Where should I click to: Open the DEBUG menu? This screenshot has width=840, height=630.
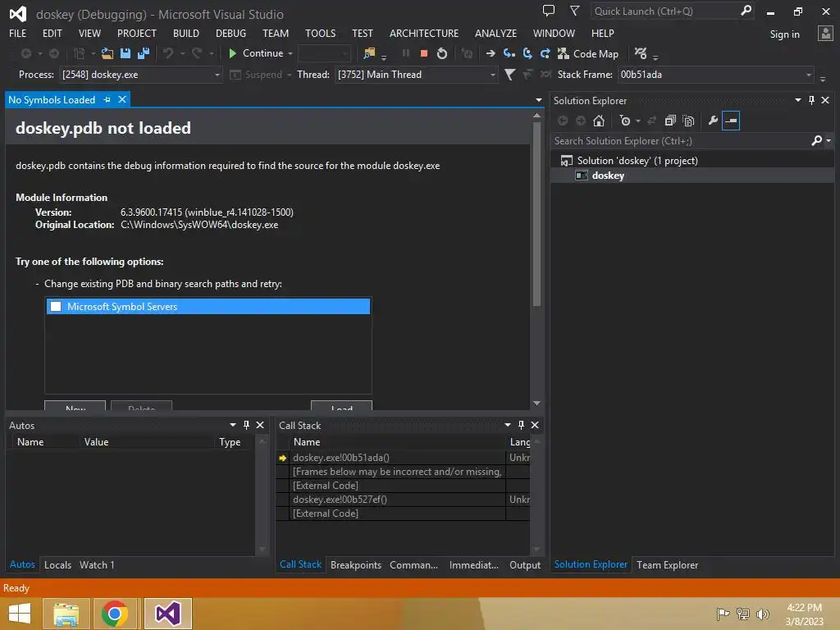click(x=231, y=33)
